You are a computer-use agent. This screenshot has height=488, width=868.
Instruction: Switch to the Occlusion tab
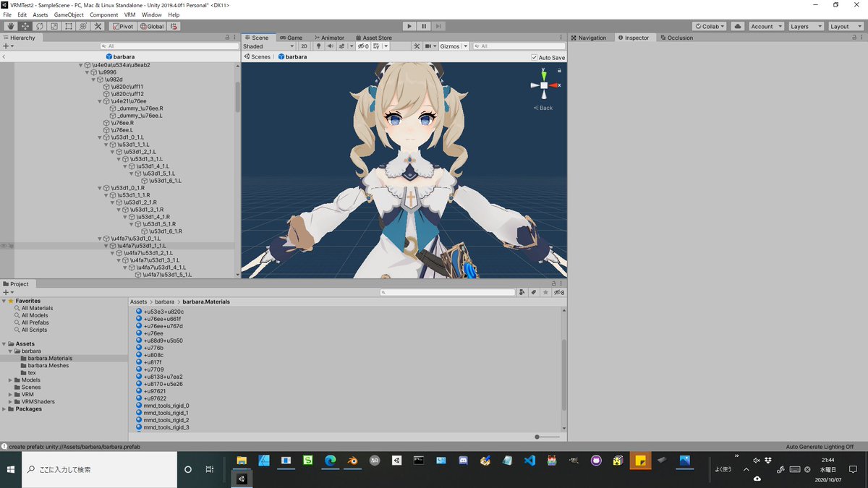[x=676, y=38]
